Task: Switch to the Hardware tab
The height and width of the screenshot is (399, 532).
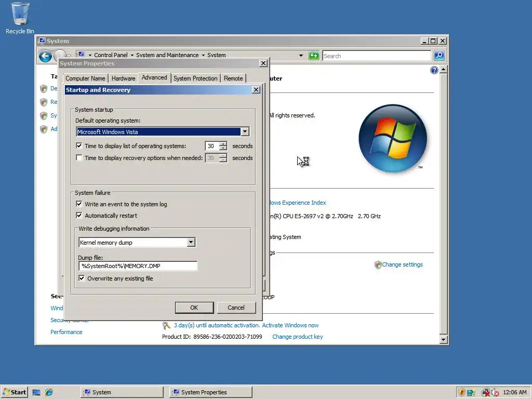Action: click(x=123, y=78)
